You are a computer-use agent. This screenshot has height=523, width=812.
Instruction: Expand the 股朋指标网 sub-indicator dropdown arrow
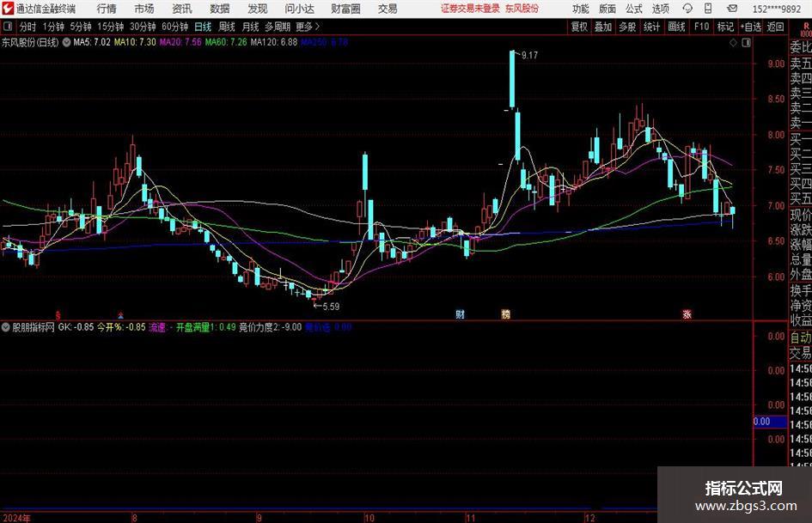tap(6, 327)
